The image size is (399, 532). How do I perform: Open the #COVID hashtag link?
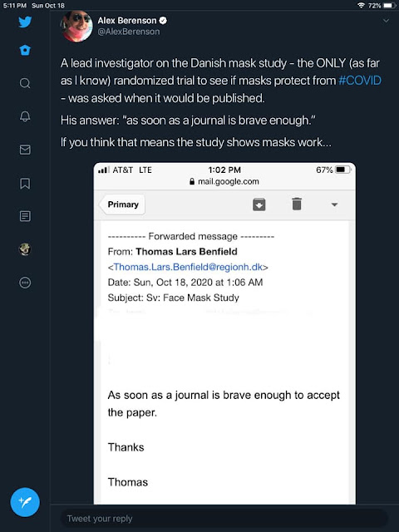point(360,81)
